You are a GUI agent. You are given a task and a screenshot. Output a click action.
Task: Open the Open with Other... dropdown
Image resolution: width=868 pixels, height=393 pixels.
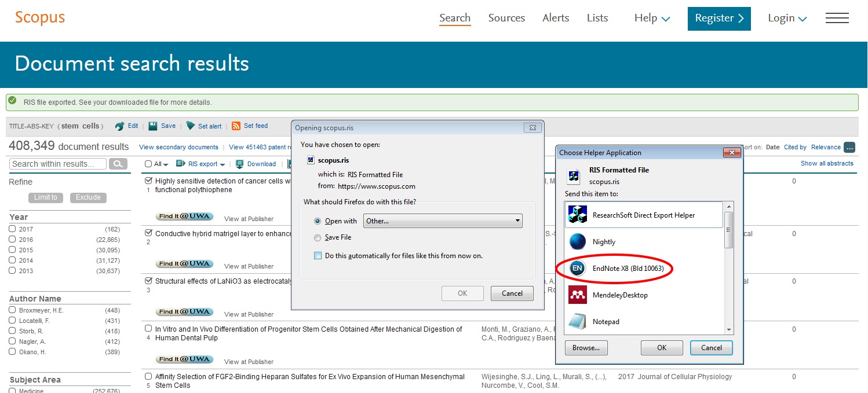tap(443, 221)
